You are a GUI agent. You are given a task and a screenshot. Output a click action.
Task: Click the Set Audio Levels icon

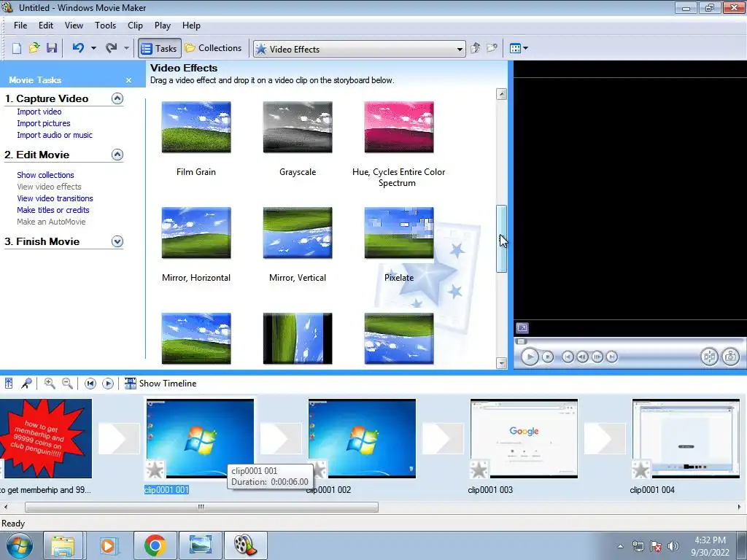pos(9,384)
